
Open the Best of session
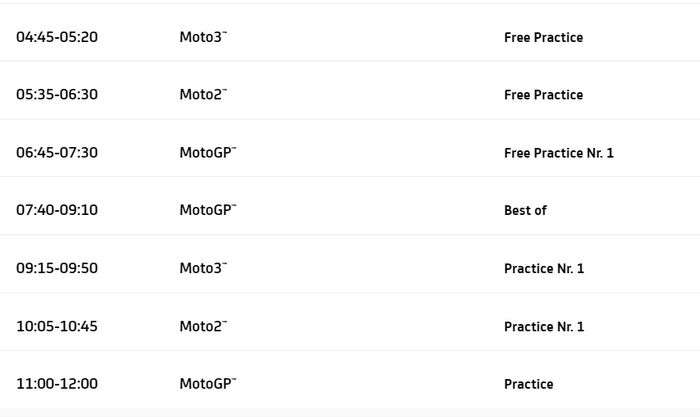click(x=525, y=211)
